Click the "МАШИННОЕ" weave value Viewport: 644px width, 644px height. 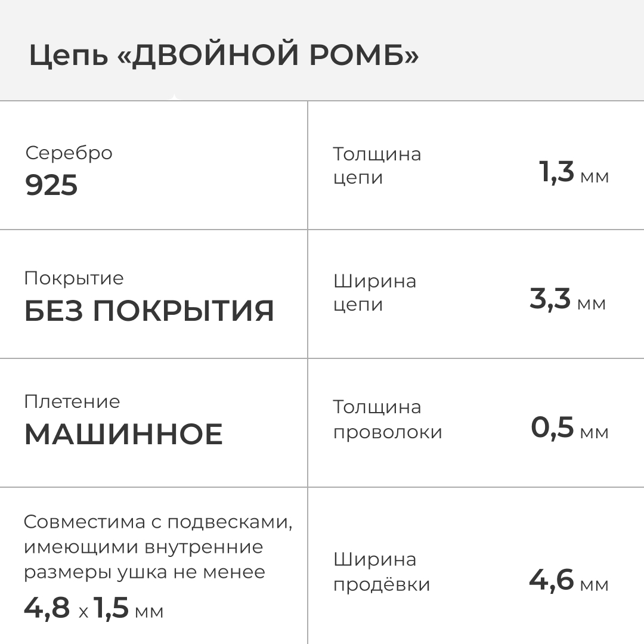click(x=123, y=434)
